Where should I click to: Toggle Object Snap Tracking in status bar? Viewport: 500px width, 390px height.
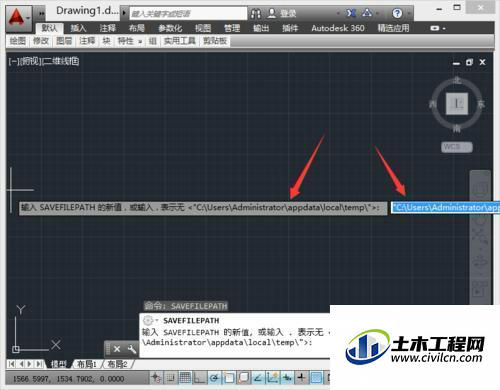(258, 378)
